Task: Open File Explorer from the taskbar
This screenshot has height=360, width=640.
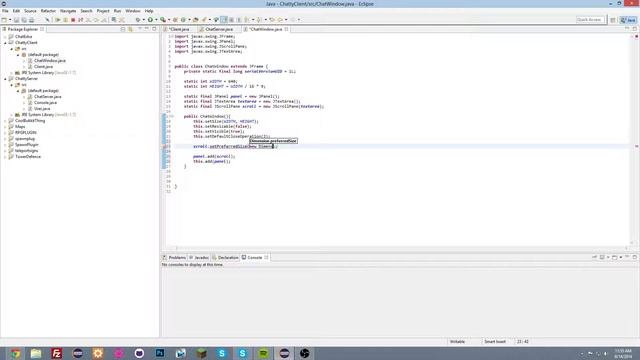Action: tap(36, 353)
